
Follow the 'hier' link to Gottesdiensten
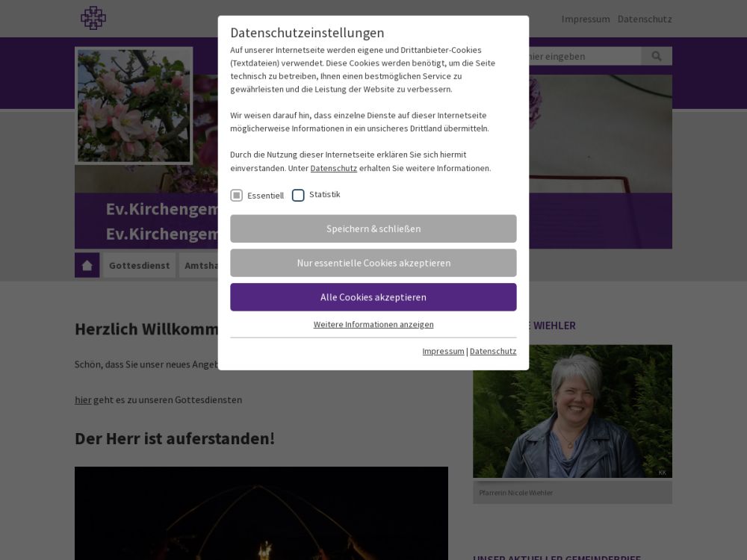[x=83, y=399]
